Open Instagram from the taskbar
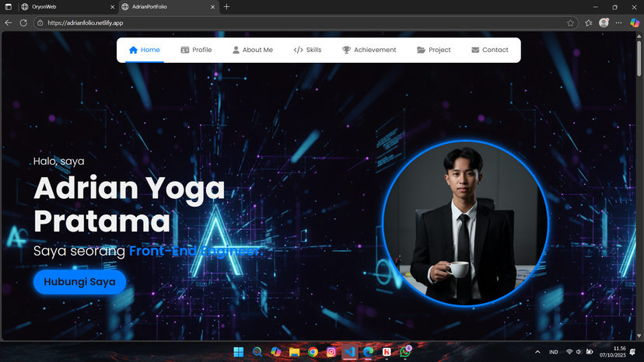This screenshot has width=644, height=362. click(331, 352)
